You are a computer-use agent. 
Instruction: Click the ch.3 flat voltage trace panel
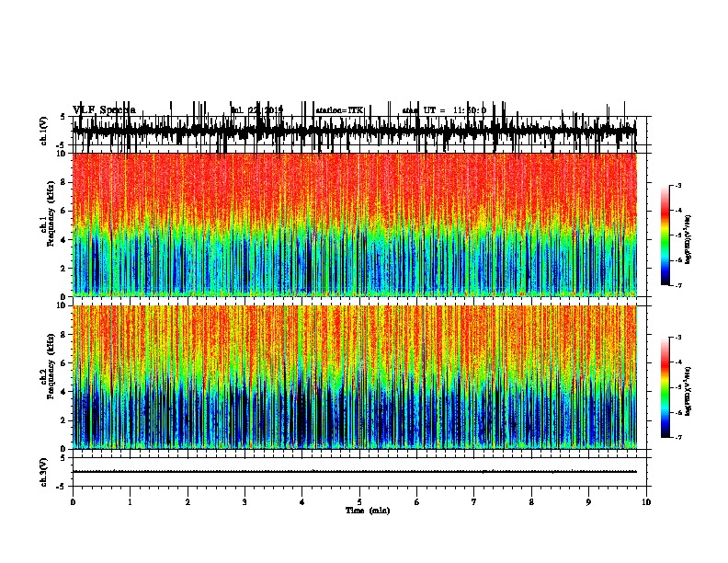(x=359, y=472)
